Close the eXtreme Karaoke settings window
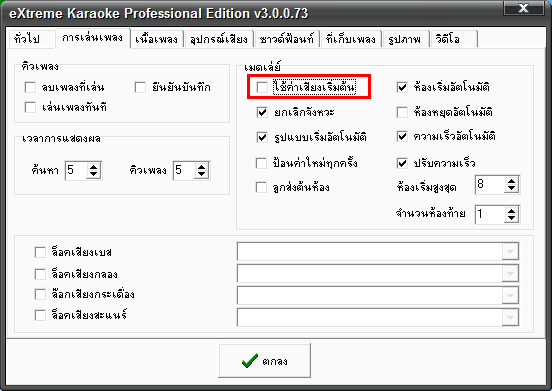 click(523, 8)
